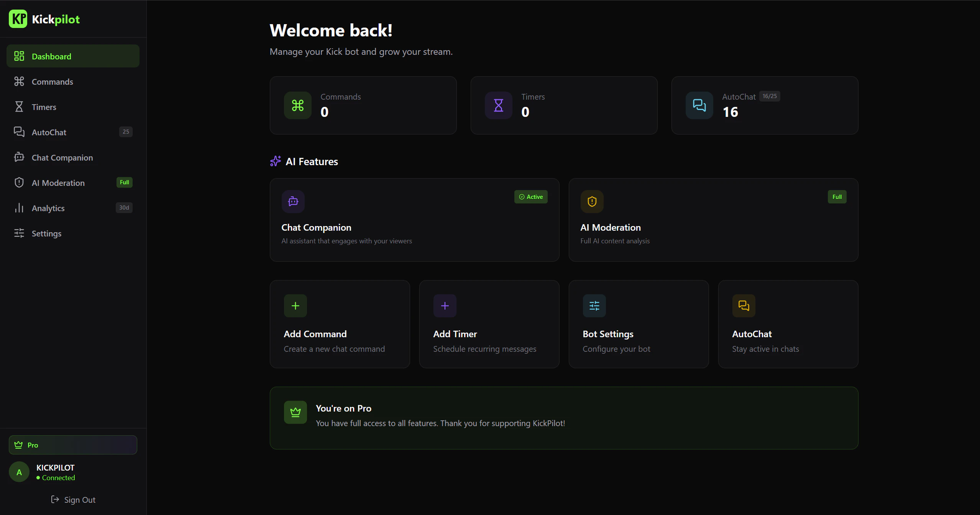Click the Full badge on AI Moderation card
Image resolution: width=980 pixels, height=515 pixels.
click(837, 197)
